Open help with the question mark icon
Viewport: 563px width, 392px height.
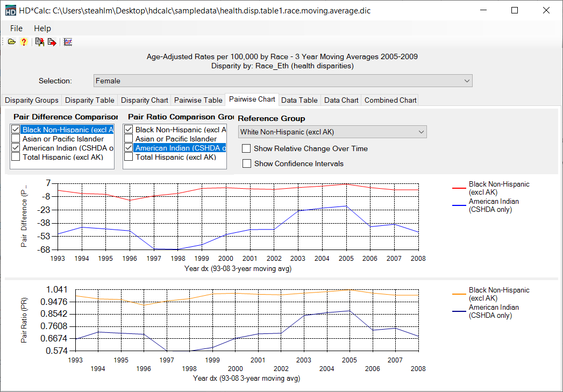pos(24,42)
